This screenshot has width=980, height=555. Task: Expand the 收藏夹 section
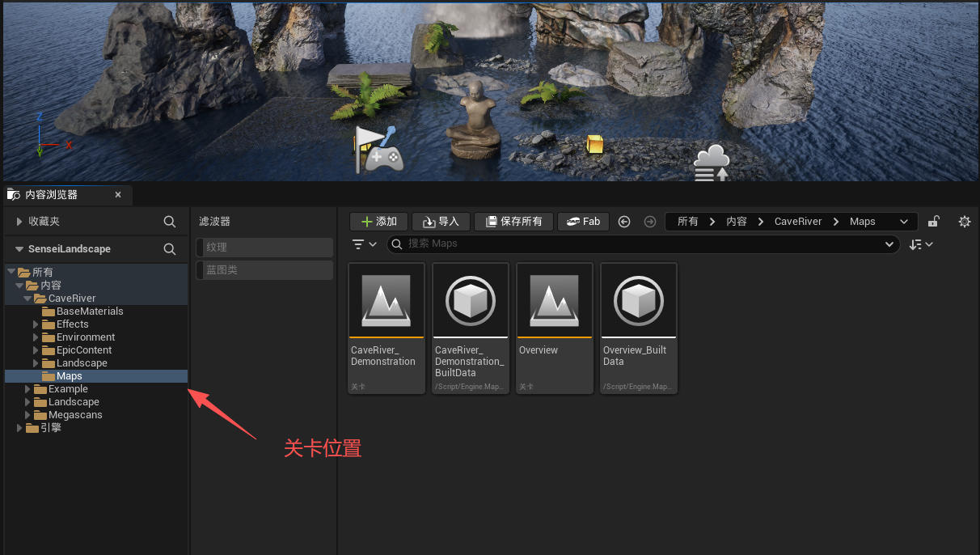19,222
